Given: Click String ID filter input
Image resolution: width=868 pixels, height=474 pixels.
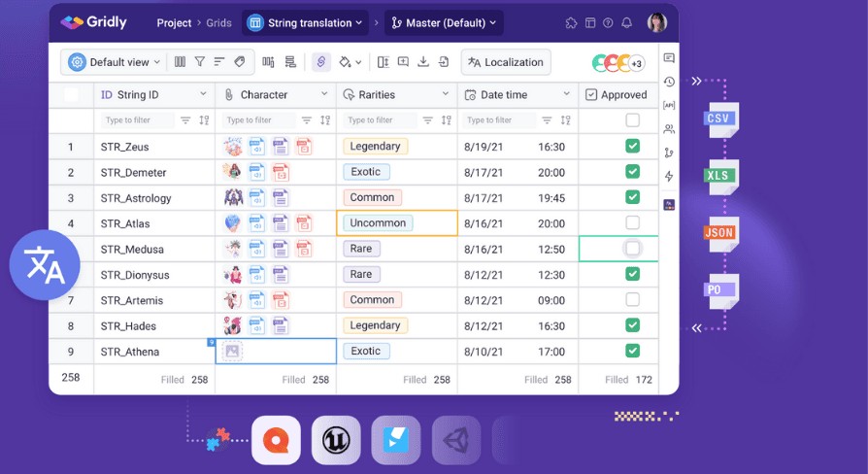Looking at the screenshot, I should [137, 120].
